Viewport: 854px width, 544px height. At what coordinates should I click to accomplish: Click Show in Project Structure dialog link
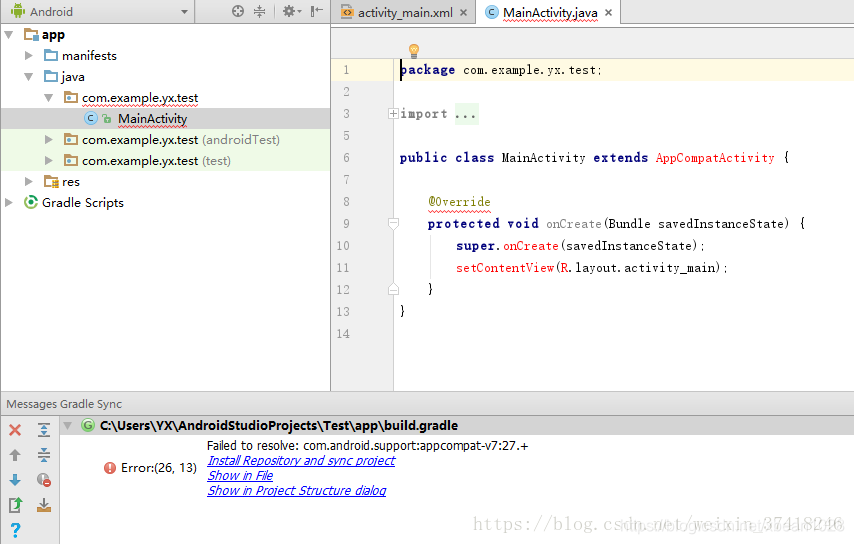click(297, 491)
